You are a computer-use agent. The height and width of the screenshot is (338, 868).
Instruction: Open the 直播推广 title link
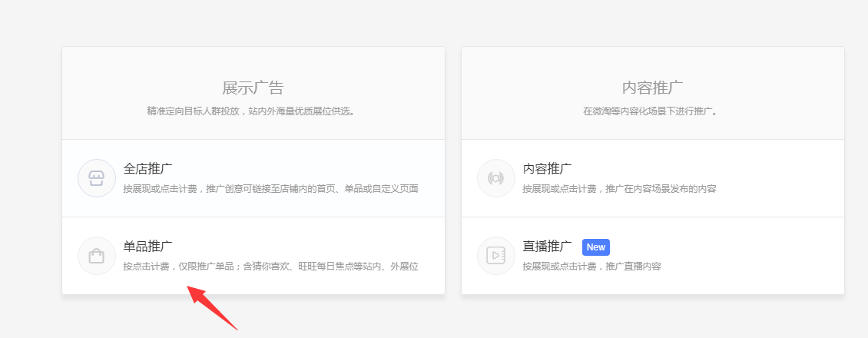pos(548,247)
